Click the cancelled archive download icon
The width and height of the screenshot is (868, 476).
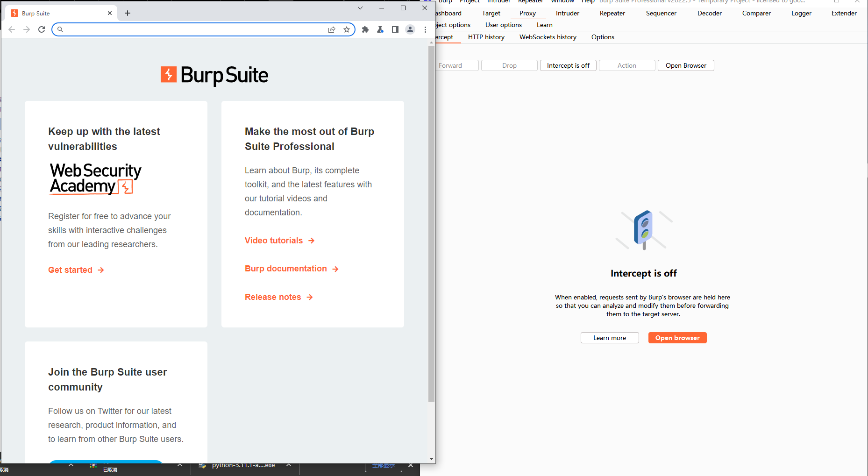[x=93, y=465]
